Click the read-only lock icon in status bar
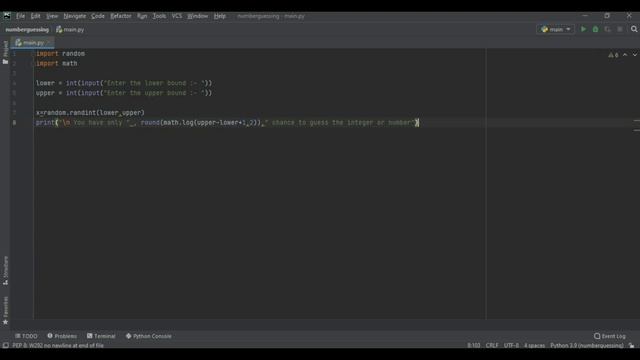Screen dimensions: 640x360 [x=631, y=345]
